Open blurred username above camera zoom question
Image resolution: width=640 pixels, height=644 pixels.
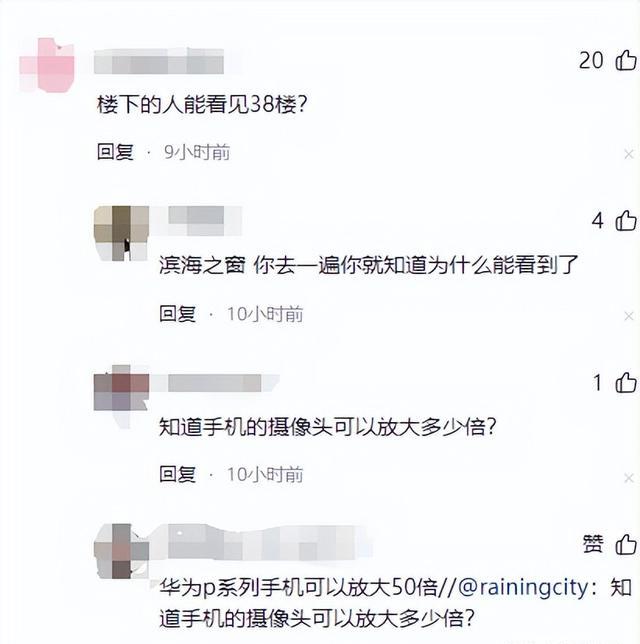215,383
